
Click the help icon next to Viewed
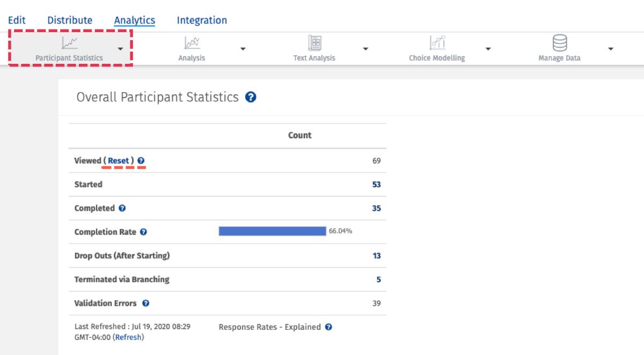[141, 161]
